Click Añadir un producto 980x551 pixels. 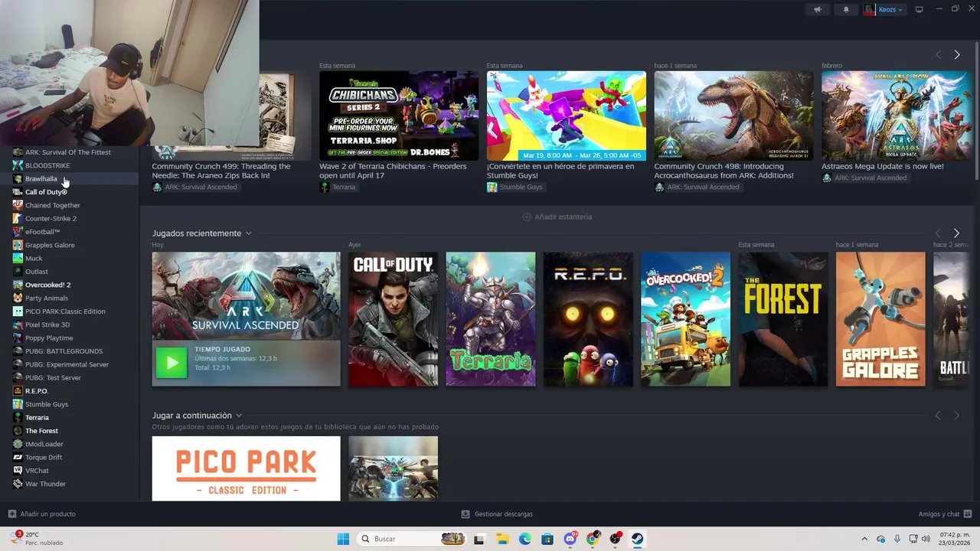click(x=41, y=514)
